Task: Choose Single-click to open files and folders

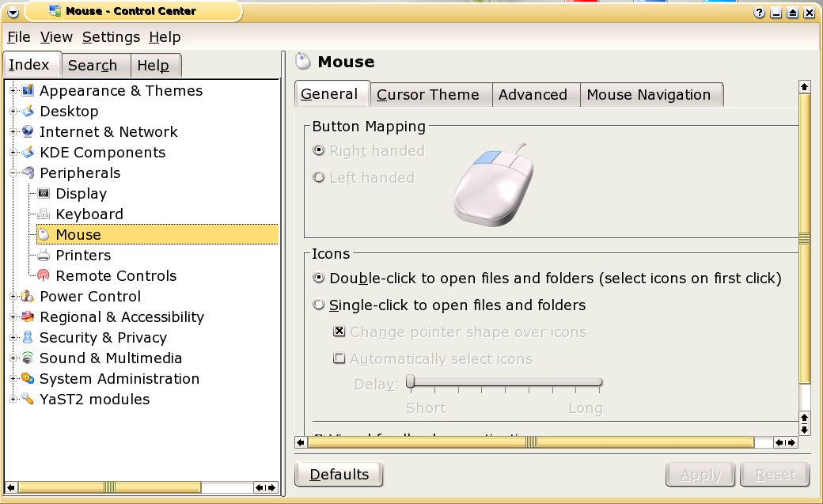Action: [x=319, y=305]
